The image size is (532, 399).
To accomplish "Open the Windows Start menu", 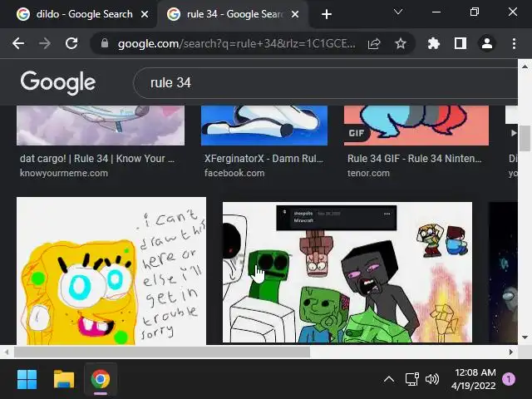I will click(27, 379).
